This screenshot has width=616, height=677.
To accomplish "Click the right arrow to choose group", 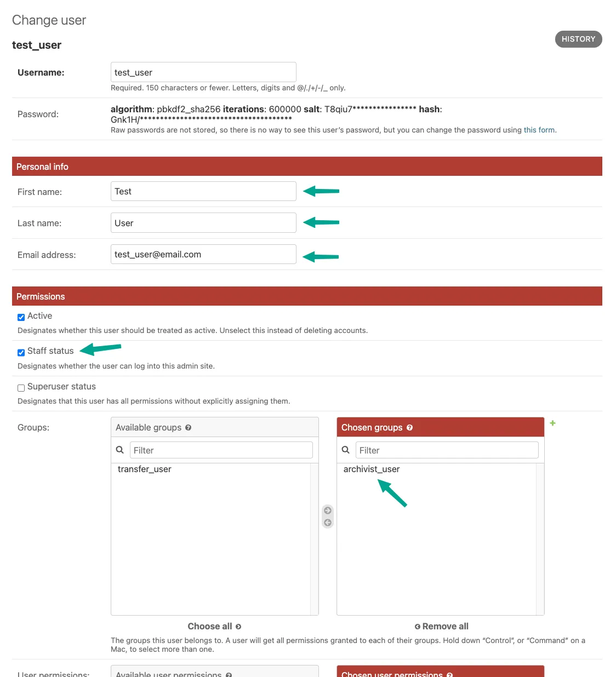I will tap(328, 510).
